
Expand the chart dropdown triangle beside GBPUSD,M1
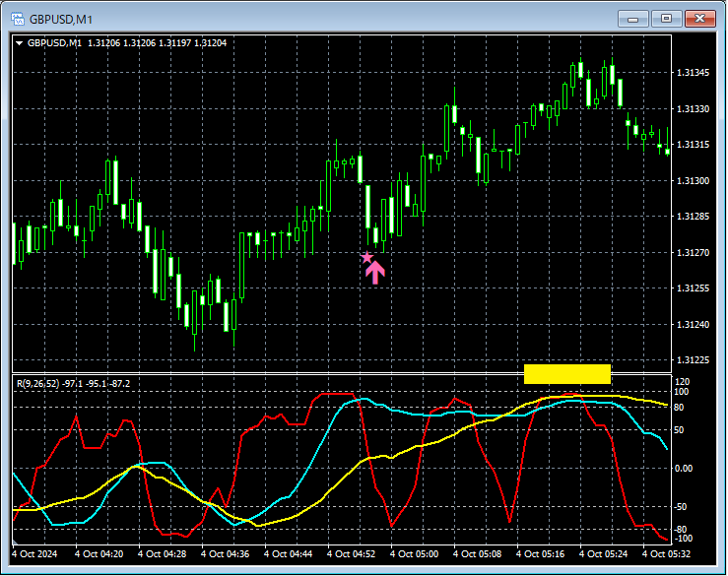pyautogui.click(x=20, y=43)
